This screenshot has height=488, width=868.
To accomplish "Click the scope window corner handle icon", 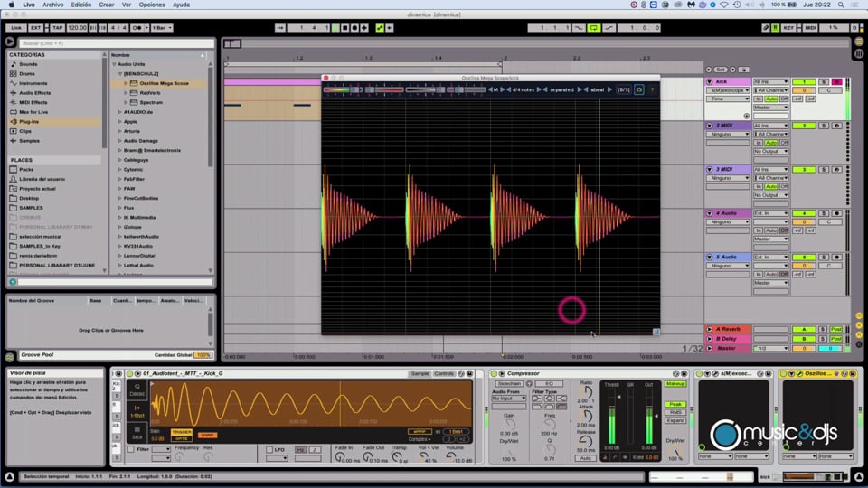I will 656,332.
